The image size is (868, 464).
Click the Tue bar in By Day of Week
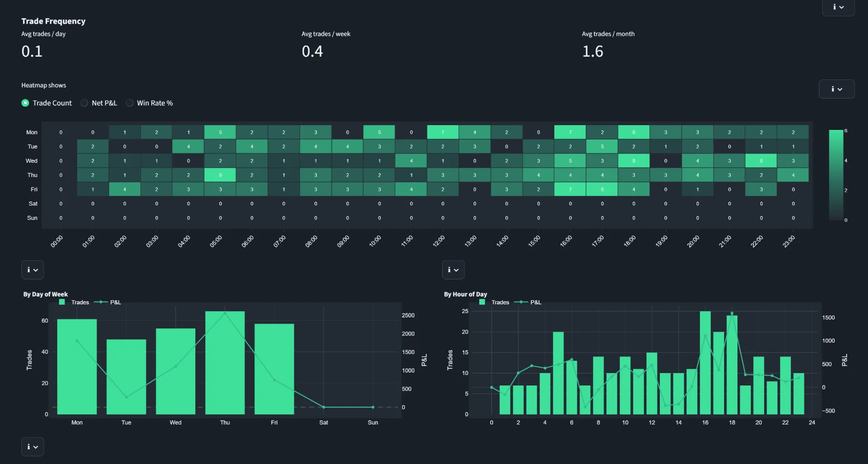(x=126, y=376)
